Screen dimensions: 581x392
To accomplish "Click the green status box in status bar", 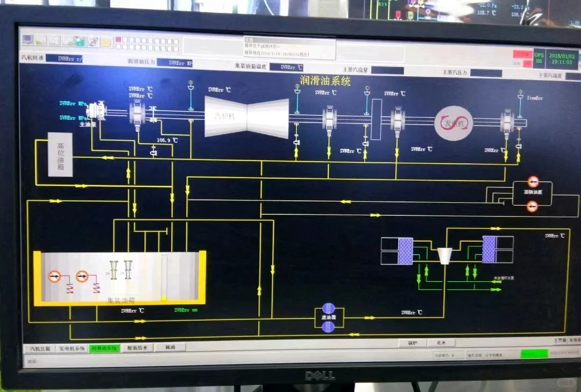I will (x=534, y=354).
